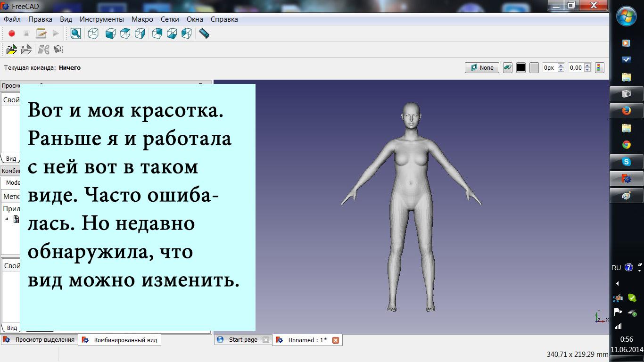The image size is (644, 362).
Task: Switch to the right view cube
Action: pyautogui.click(x=140, y=33)
